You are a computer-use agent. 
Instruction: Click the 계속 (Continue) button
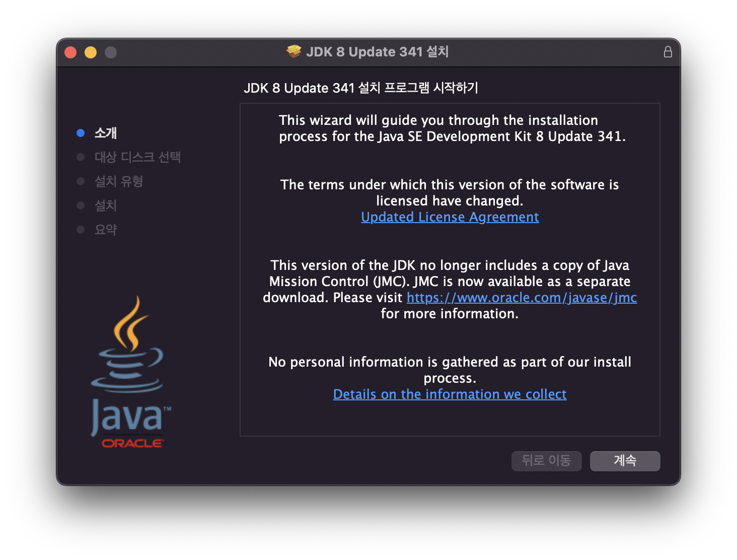(625, 461)
